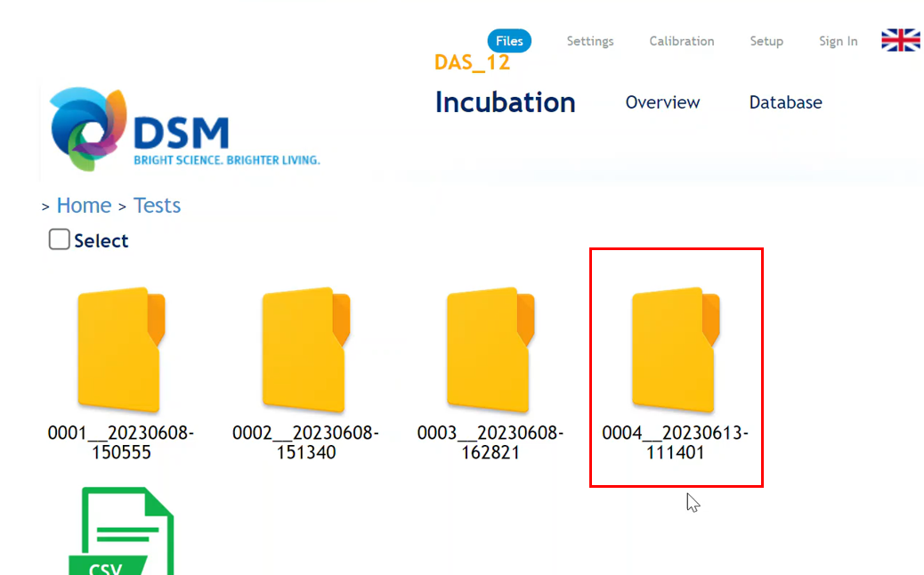Click the UK flag language icon

[x=900, y=40]
